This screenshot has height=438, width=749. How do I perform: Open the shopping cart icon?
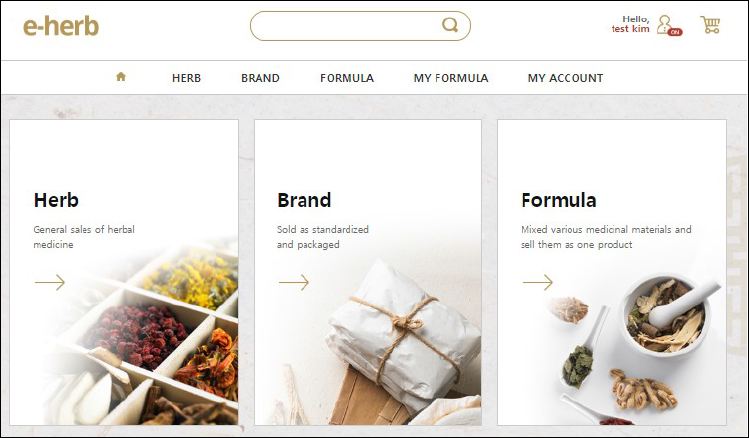[710, 24]
